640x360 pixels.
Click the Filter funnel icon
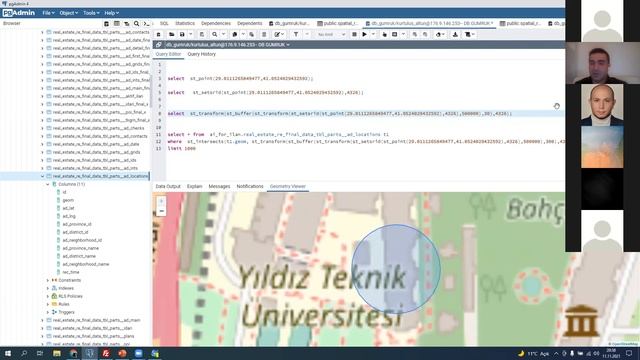pos(296,35)
